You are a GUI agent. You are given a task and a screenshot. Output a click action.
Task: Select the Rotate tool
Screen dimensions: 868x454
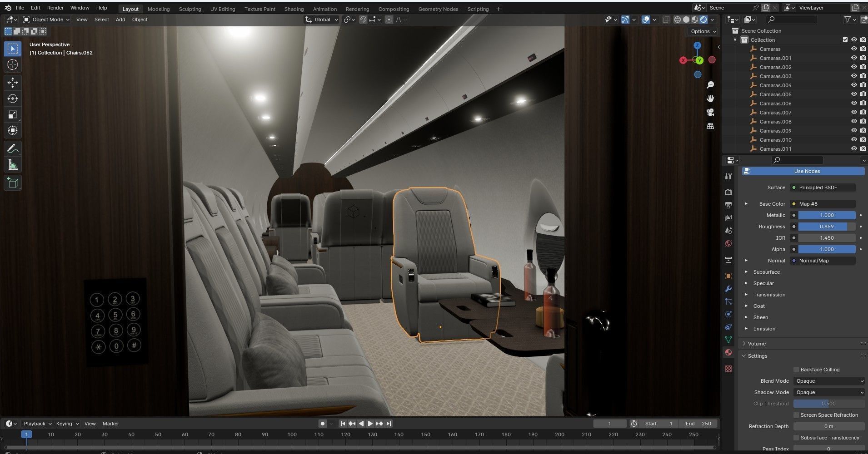(x=13, y=99)
